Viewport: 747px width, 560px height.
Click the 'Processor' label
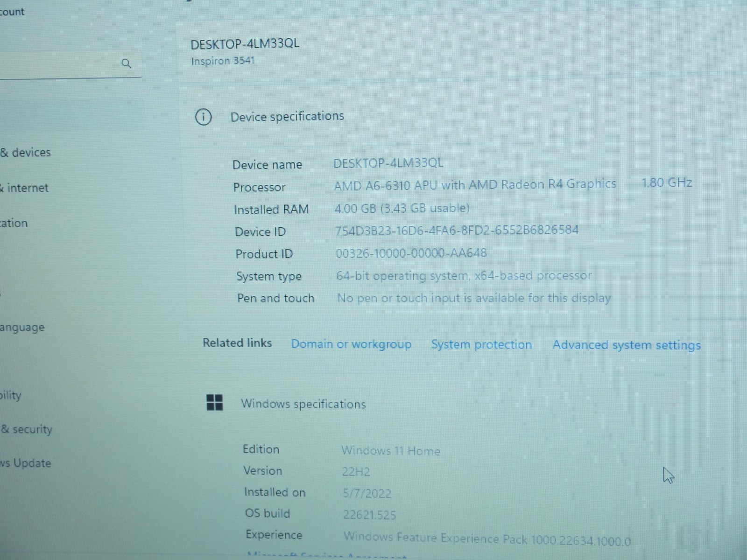(x=259, y=187)
